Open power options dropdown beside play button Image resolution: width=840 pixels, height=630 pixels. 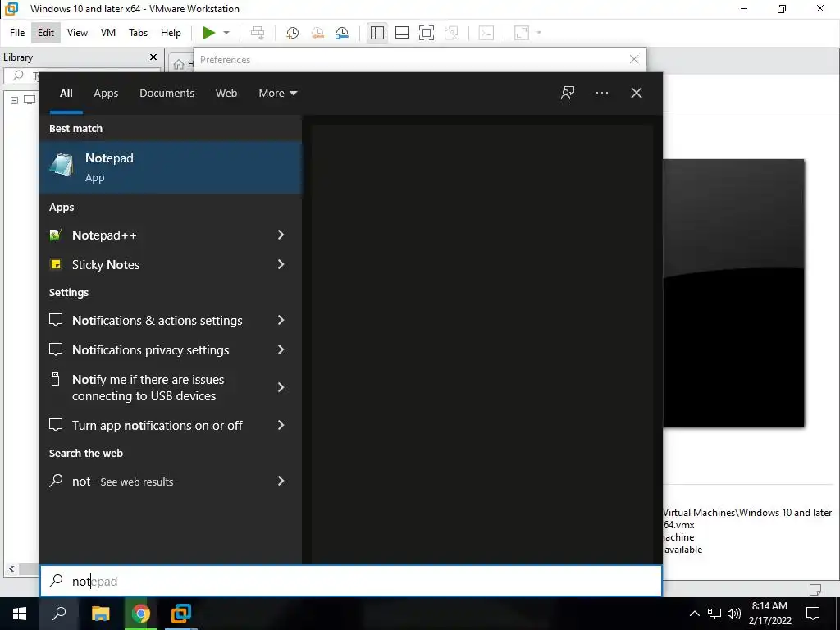(226, 33)
